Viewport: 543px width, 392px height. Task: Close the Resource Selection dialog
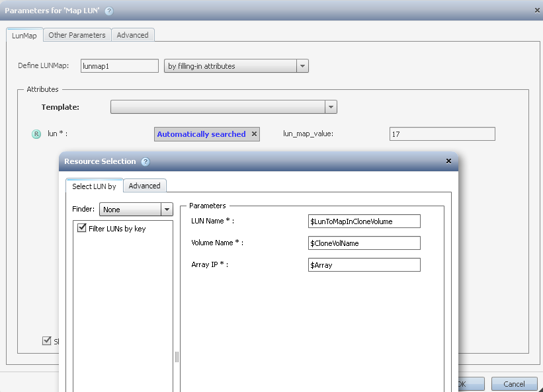448,161
